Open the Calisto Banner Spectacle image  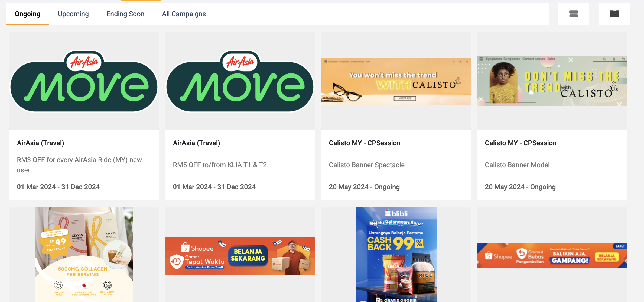click(396, 81)
